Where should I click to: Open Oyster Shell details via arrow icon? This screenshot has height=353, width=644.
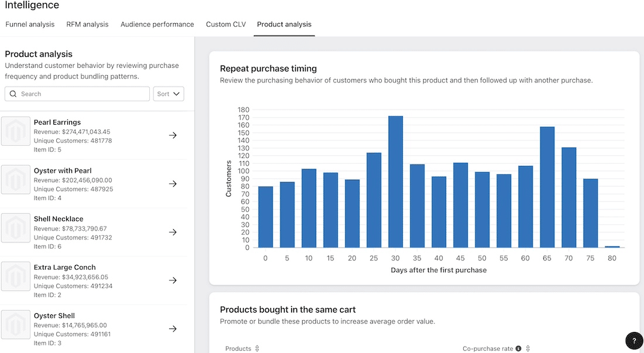click(173, 328)
